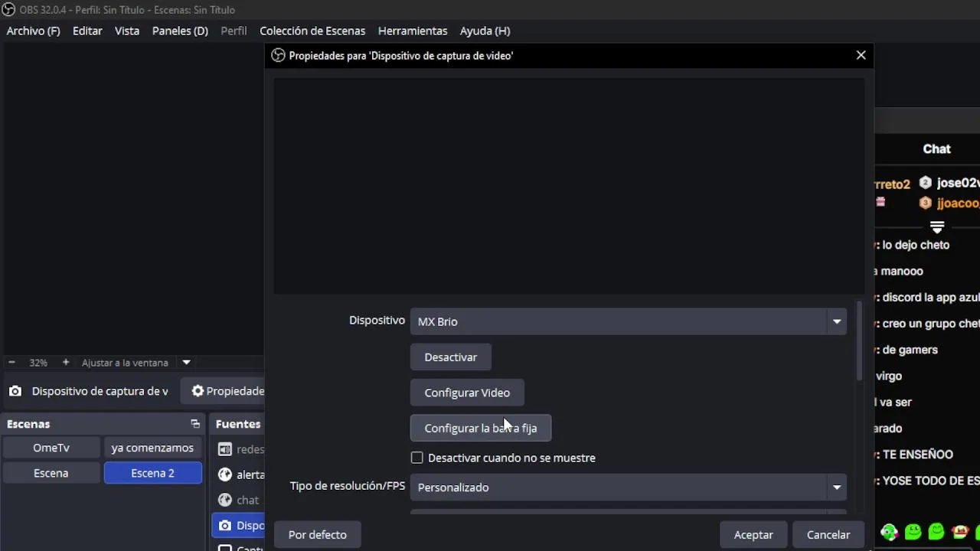This screenshot has width=980, height=551.
Task: Open the Vista menu
Action: point(127,31)
